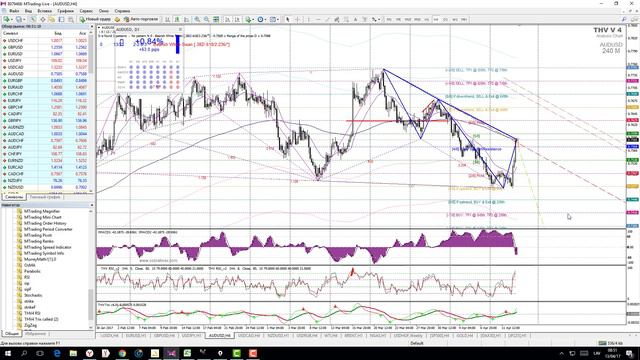Viewport: 640px width, 360px height.
Task: Select the Trendline drawing tool
Action: 327,19
